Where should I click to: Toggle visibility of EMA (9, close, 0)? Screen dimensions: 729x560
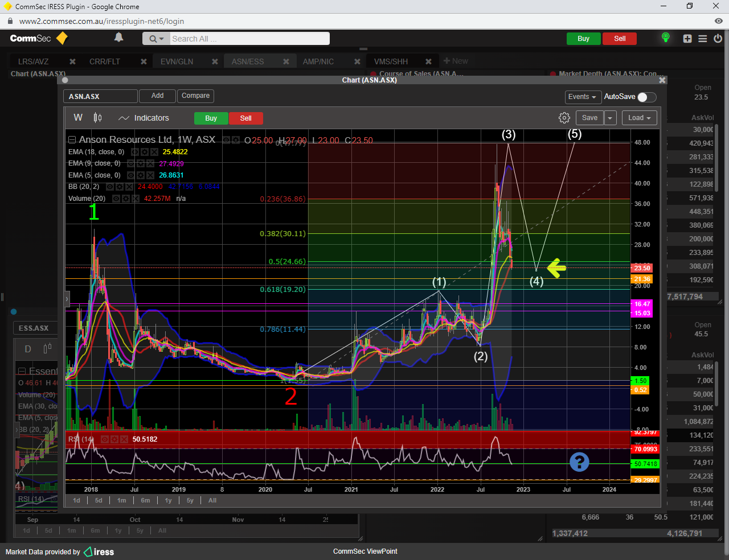(131, 164)
